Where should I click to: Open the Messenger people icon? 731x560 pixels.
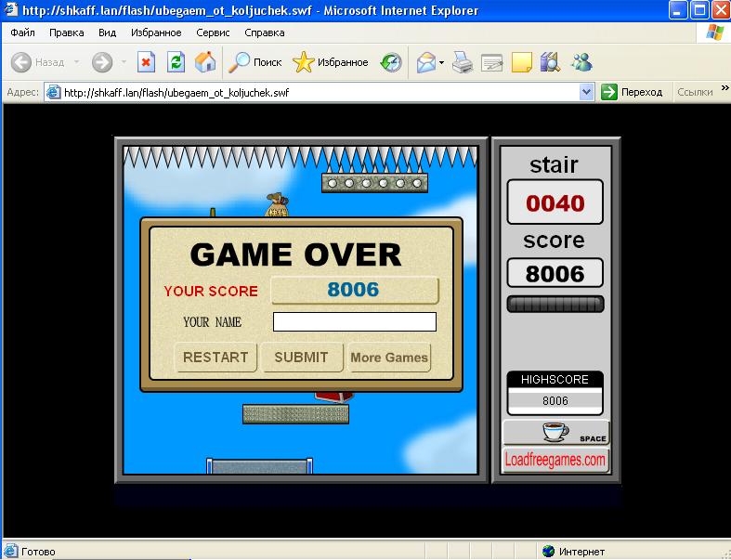coord(581,62)
